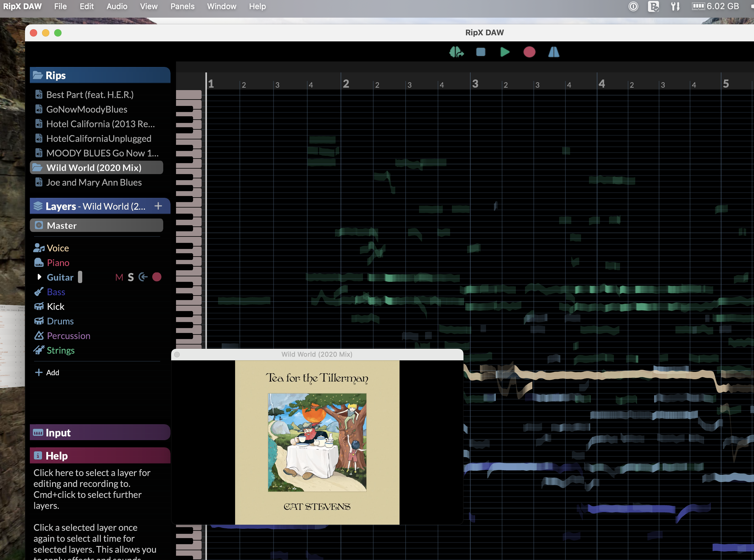Click the Guitar layer volume slider handle
Image resolution: width=754 pixels, height=560 pixels.
click(80, 277)
